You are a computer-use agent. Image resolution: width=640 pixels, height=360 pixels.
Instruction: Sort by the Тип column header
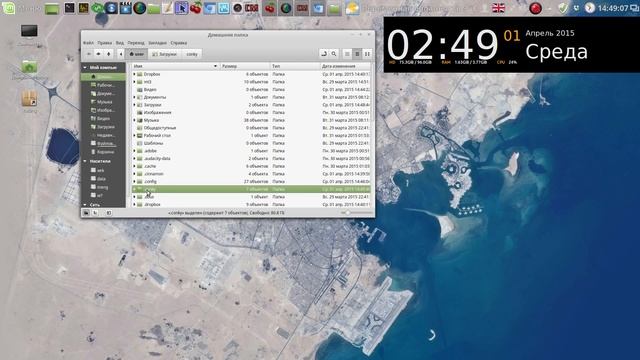pos(295,66)
